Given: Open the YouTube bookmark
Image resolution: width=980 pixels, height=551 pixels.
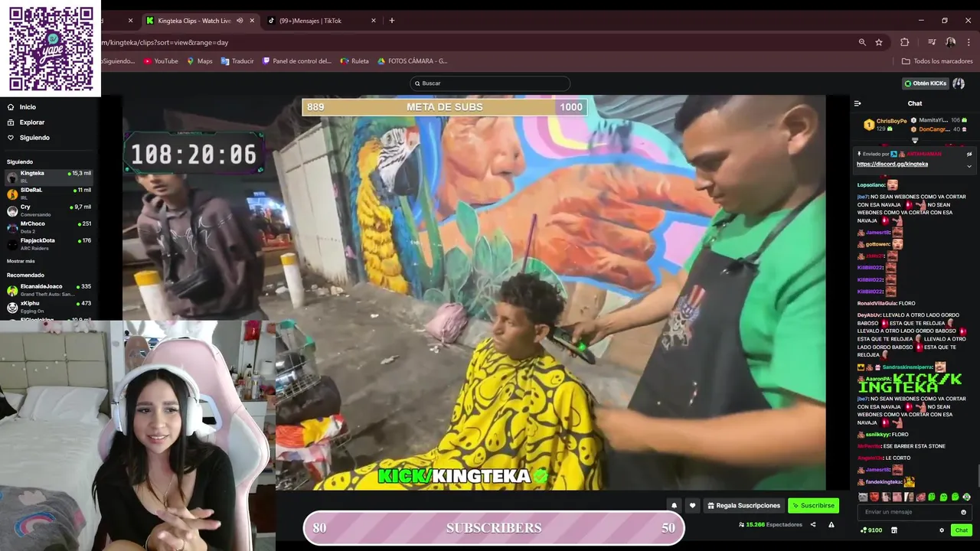Looking at the screenshot, I should click(x=161, y=61).
